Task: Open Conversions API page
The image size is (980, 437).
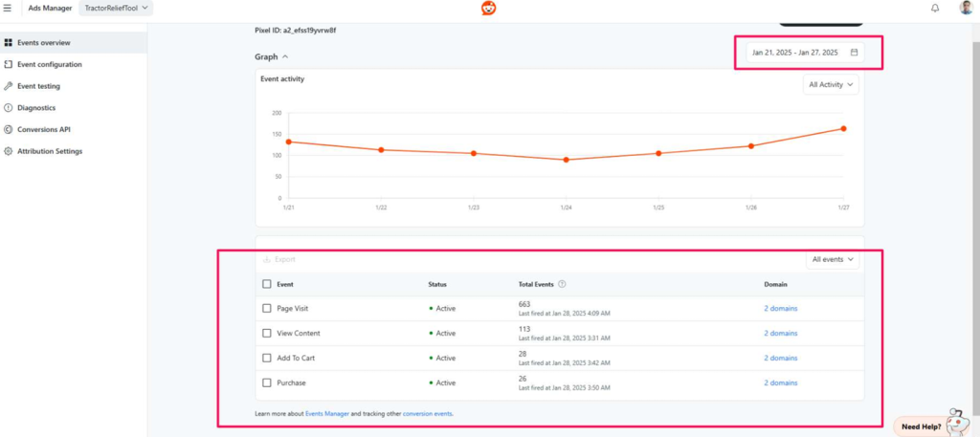Action: click(73, 129)
